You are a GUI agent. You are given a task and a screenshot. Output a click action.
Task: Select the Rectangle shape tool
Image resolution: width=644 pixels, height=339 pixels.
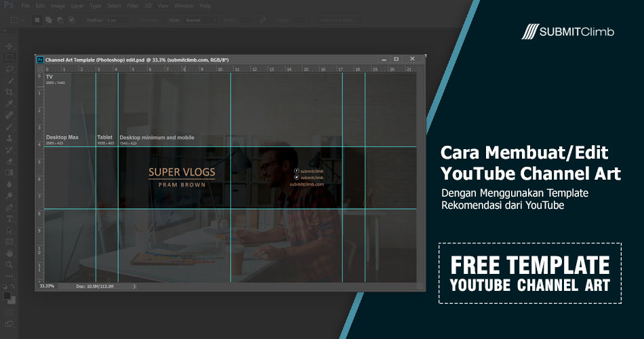[9, 241]
